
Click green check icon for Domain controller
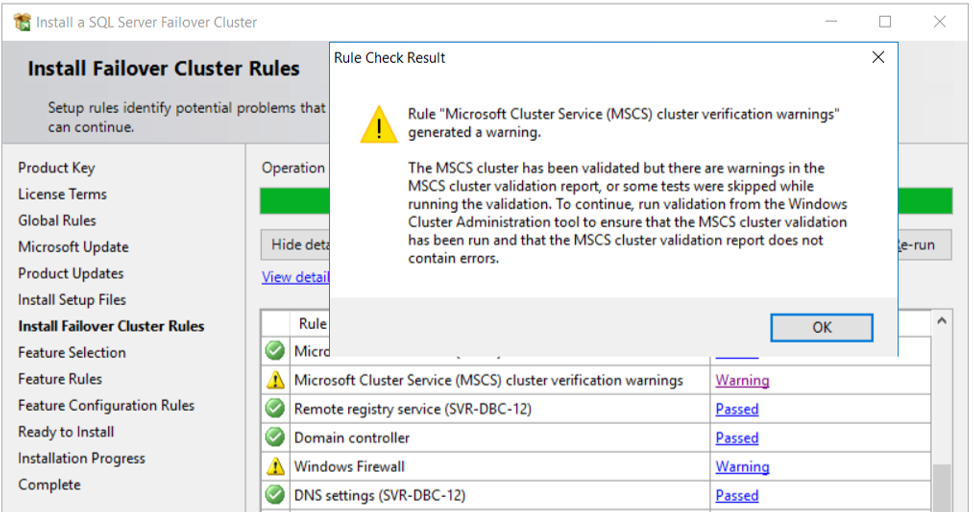tap(275, 437)
